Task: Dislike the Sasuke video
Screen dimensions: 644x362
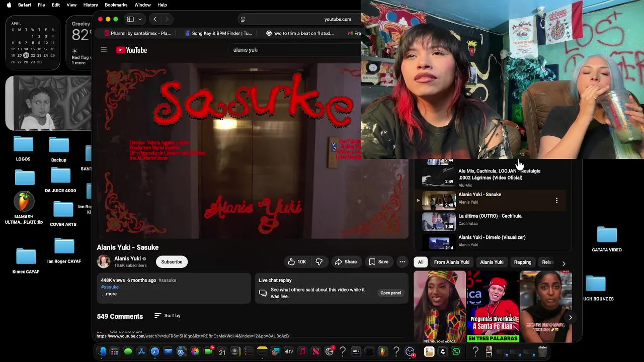Action: [x=319, y=261]
